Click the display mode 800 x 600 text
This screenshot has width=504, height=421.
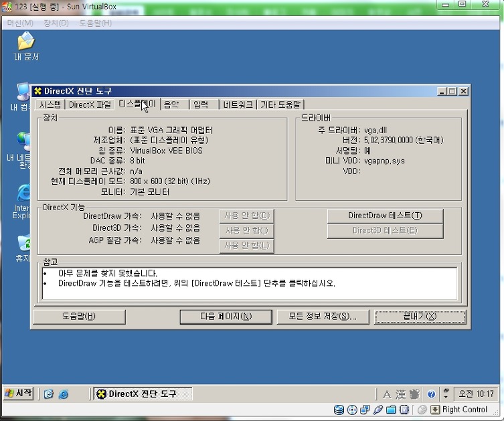tap(170, 181)
